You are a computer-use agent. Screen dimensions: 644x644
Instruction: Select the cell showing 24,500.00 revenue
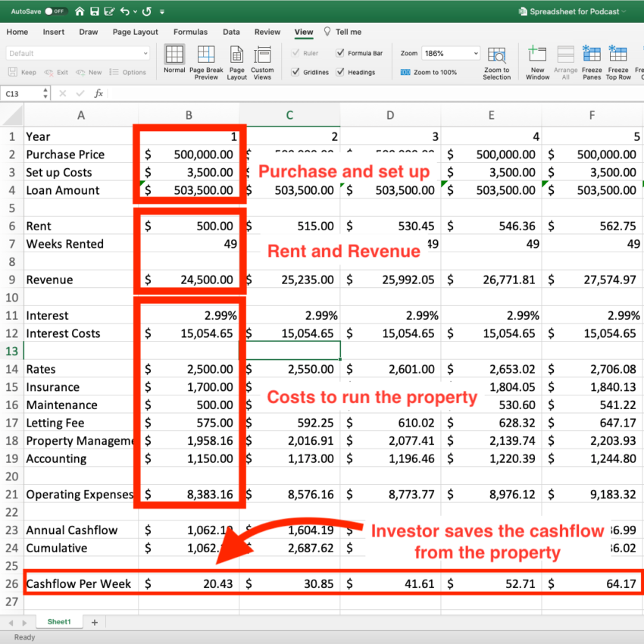point(189,280)
